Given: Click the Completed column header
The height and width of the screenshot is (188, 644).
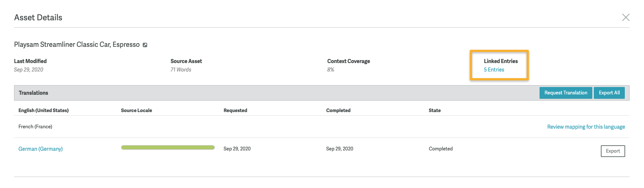Looking at the screenshot, I should coord(338,111).
